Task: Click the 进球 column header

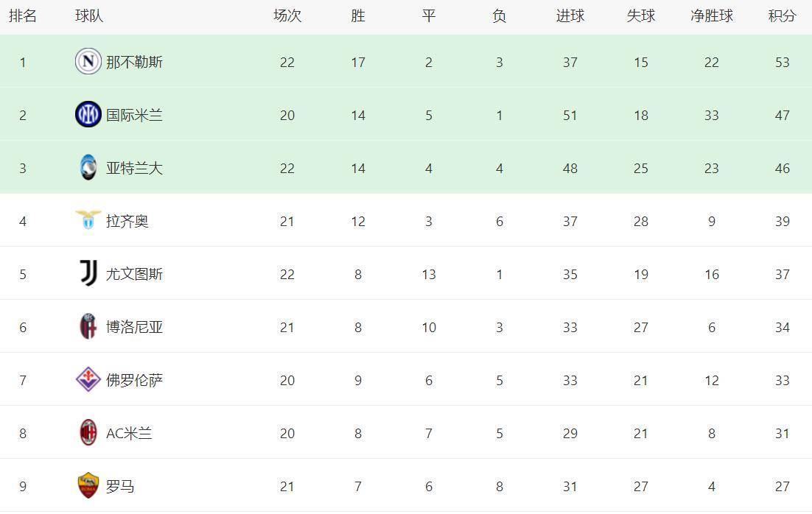Action: coord(570,16)
